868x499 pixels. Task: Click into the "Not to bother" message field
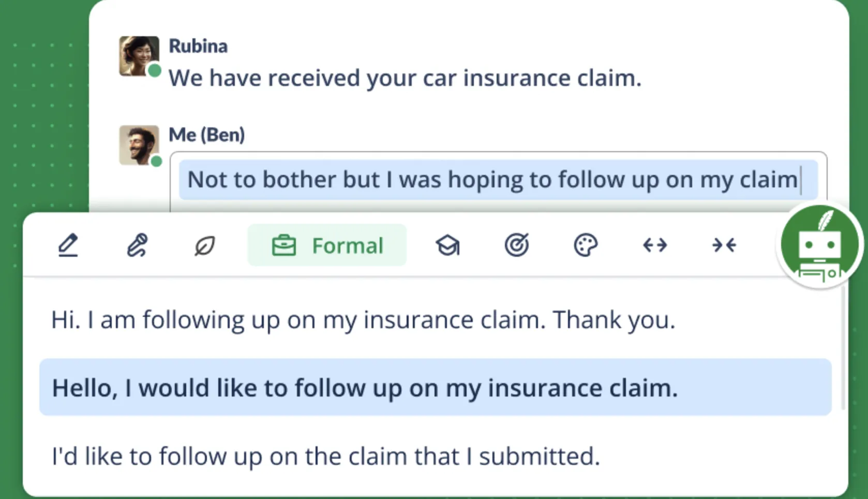(x=492, y=180)
